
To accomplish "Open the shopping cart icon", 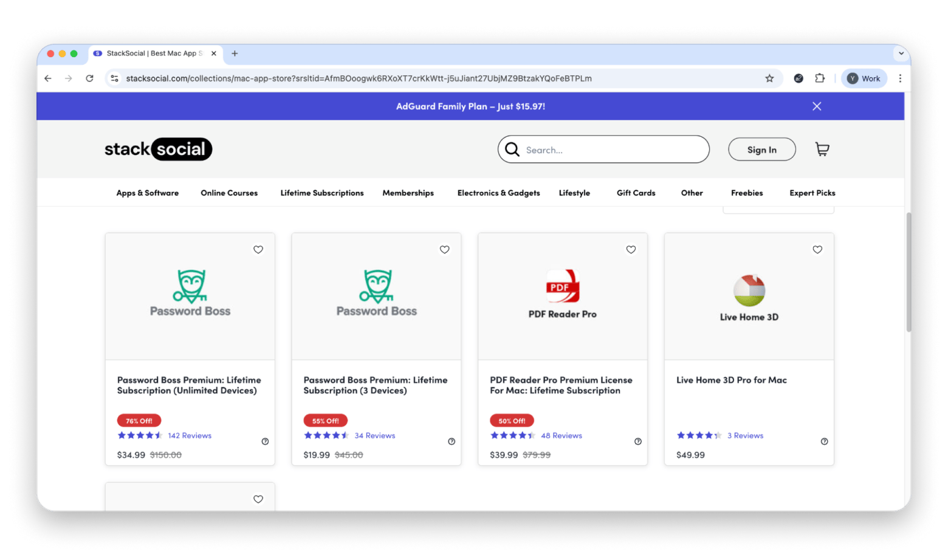I will [x=822, y=149].
